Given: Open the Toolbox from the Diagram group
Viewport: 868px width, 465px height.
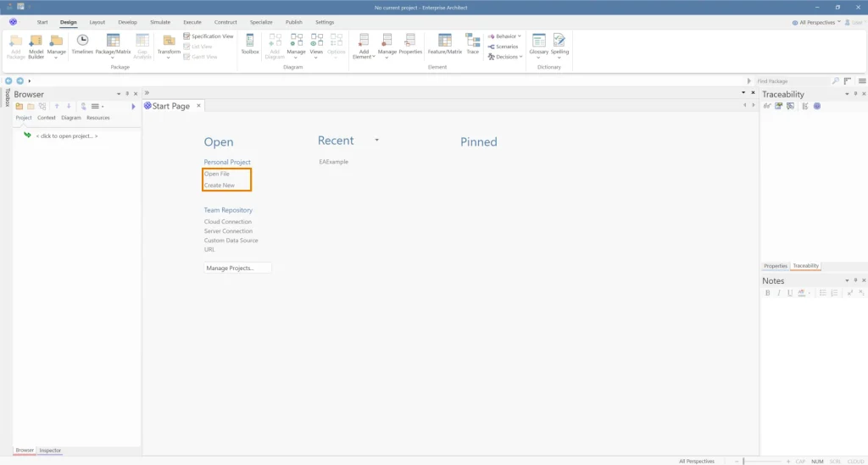Looking at the screenshot, I should (x=250, y=44).
